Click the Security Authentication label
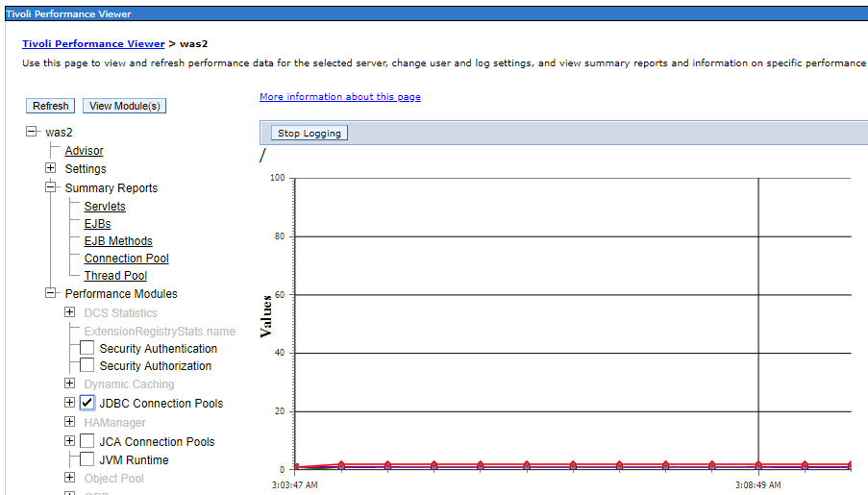Viewport: 868px width, 495px height. 159,349
